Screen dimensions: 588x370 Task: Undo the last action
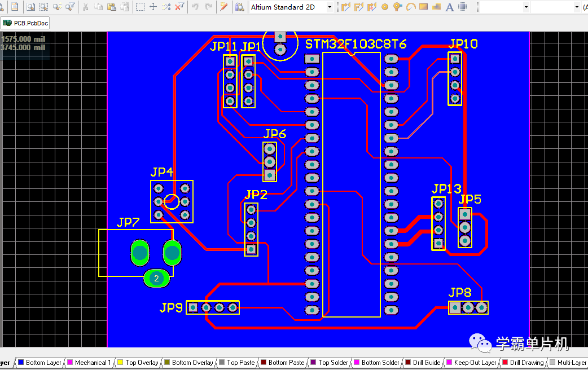point(196,7)
